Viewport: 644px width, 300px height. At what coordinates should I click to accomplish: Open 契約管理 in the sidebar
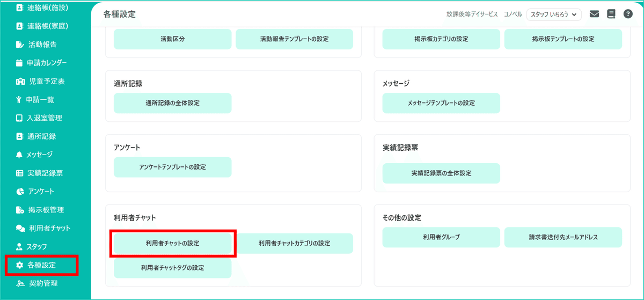click(x=43, y=283)
